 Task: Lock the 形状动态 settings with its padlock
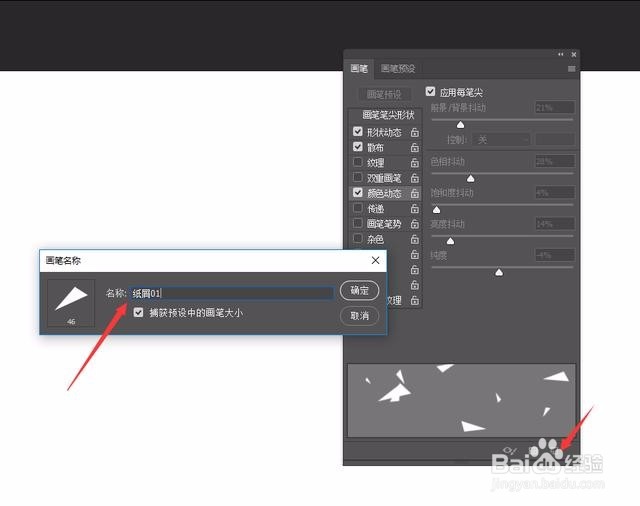pyautogui.click(x=415, y=132)
